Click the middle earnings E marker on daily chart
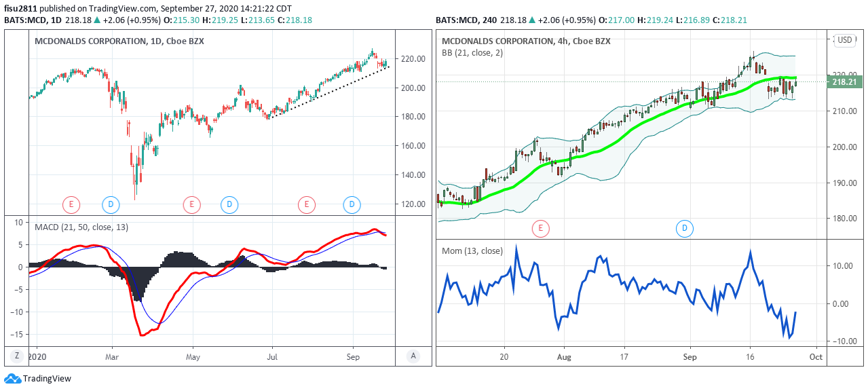The height and width of the screenshot is (391, 868). [192, 204]
